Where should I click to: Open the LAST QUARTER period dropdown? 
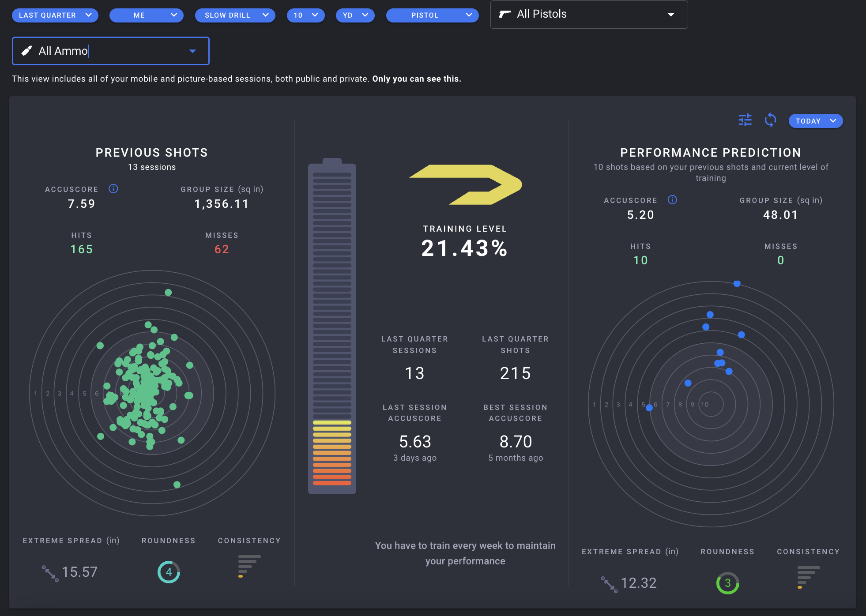(55, 15)
